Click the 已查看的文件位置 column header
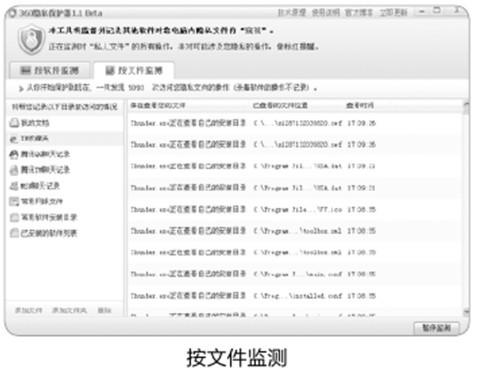Image resolution: width=477 pixels, height=370 pixels. point(280,106)
